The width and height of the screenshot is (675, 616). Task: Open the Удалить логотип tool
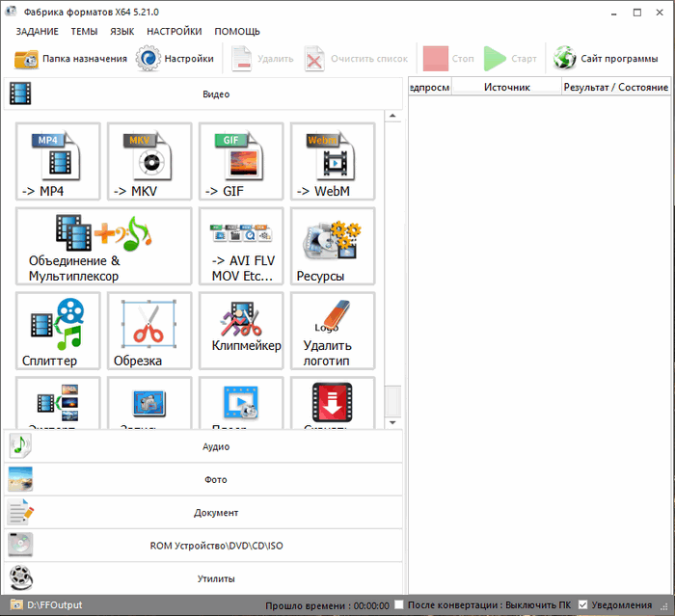333,331
